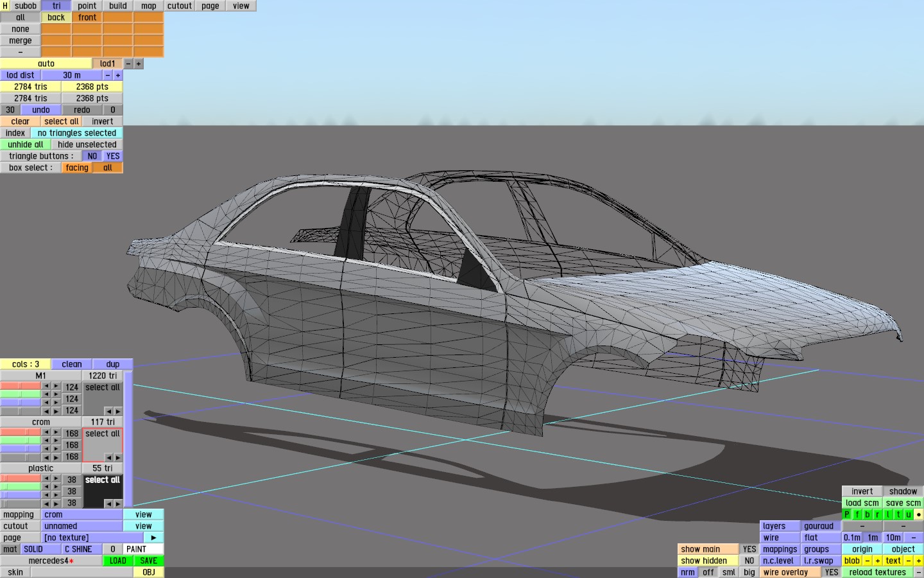The height and width of the screenshot is (578, 924).
Task: Click the left arrow in the plastic colour swatch
Action: point(108,504)
